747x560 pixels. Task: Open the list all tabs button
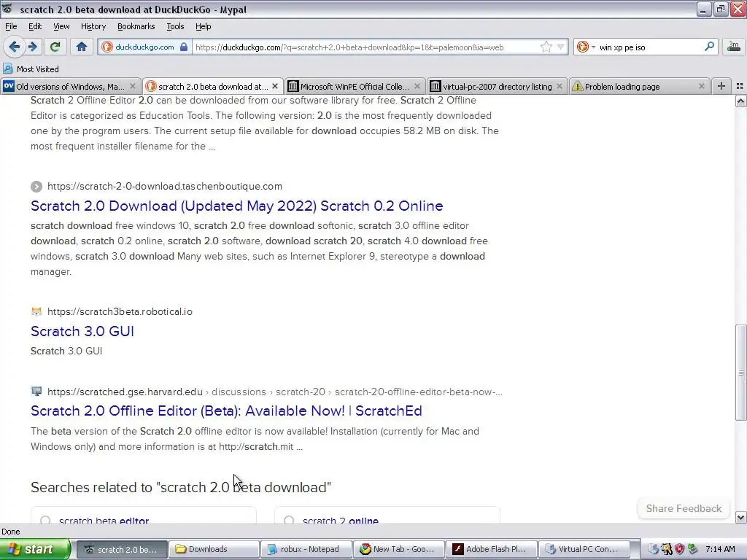click(740, 86)
